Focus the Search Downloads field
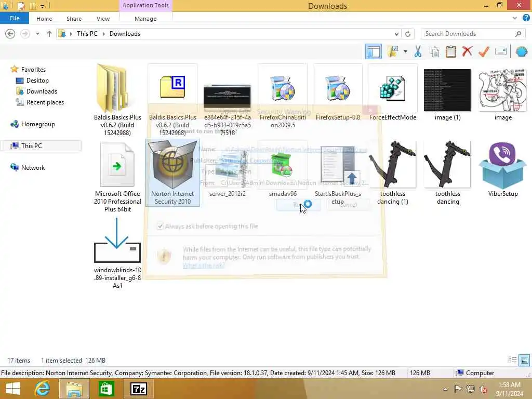 (473, 34)
